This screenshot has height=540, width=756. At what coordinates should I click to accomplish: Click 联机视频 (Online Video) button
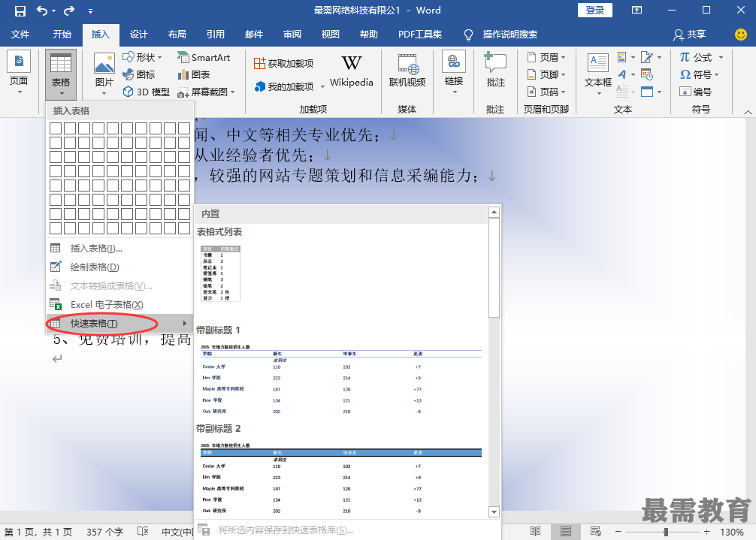tap(407, 71)
